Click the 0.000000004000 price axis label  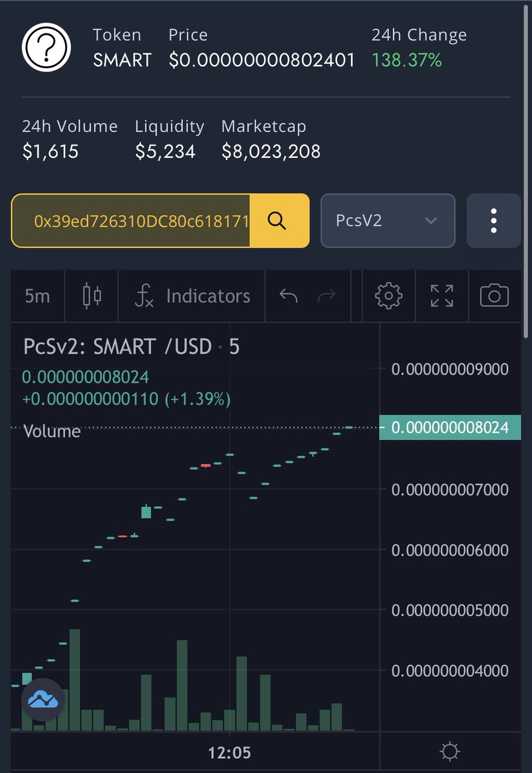450,671
